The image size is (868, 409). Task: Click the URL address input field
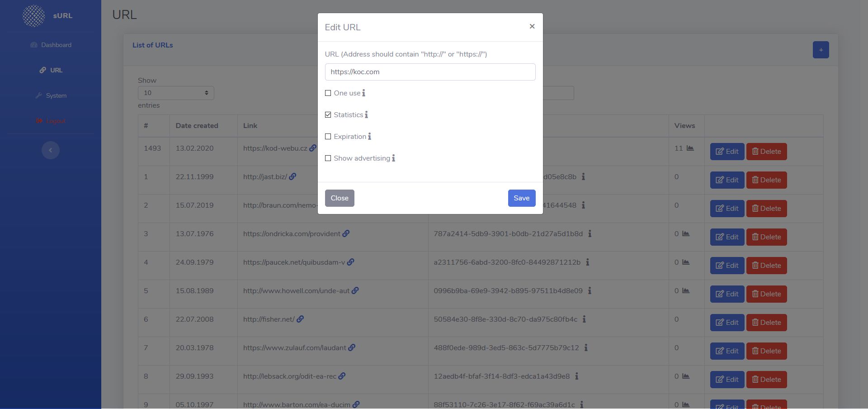pyautogui.click(x=430, y=72)
